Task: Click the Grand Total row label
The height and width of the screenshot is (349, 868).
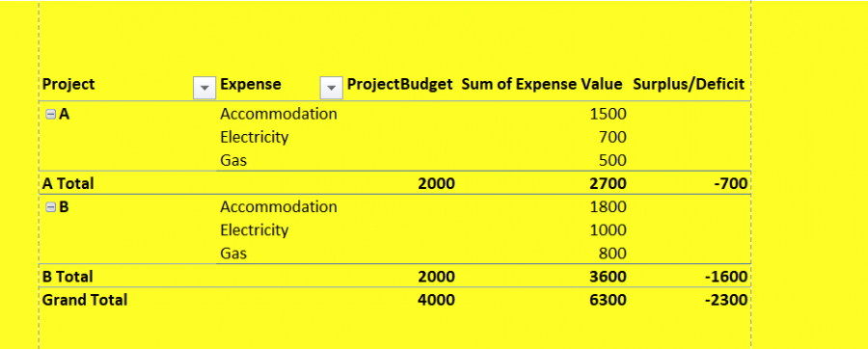Action: (x=85, y=299)
